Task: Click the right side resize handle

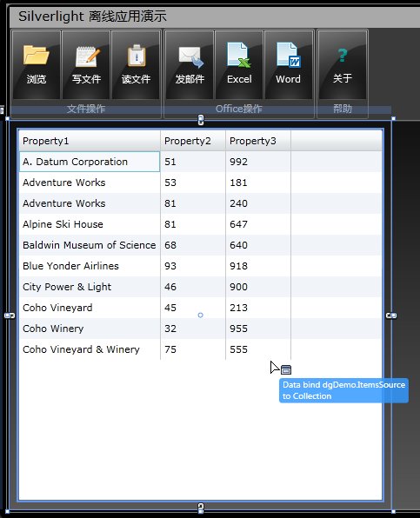Action: tap(391, 315)
